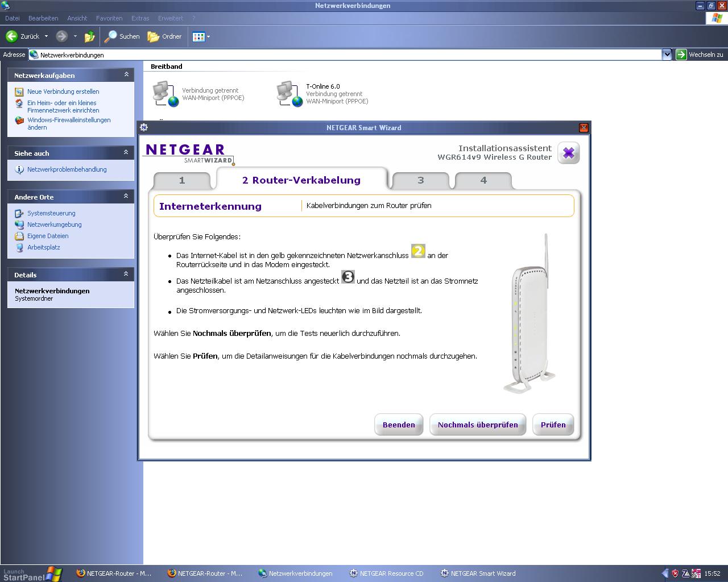Select the T-Online 6.0 connection icon
728x582 pixels.
(290, 94)
